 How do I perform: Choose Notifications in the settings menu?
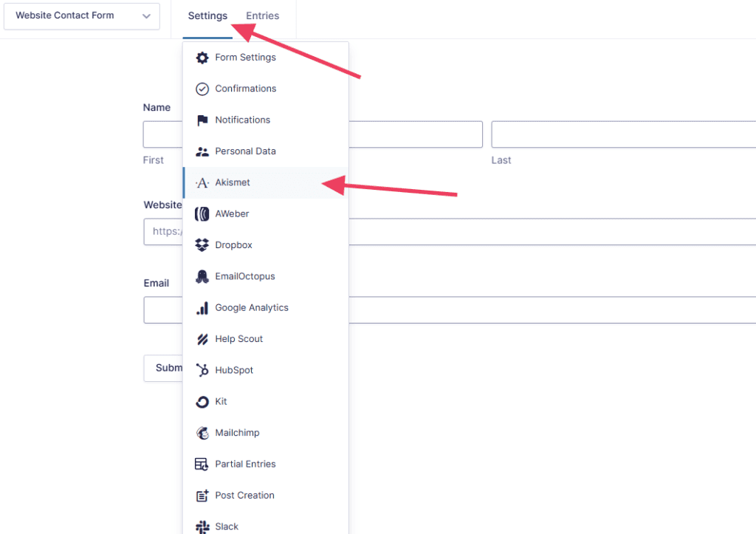point(266,120)
